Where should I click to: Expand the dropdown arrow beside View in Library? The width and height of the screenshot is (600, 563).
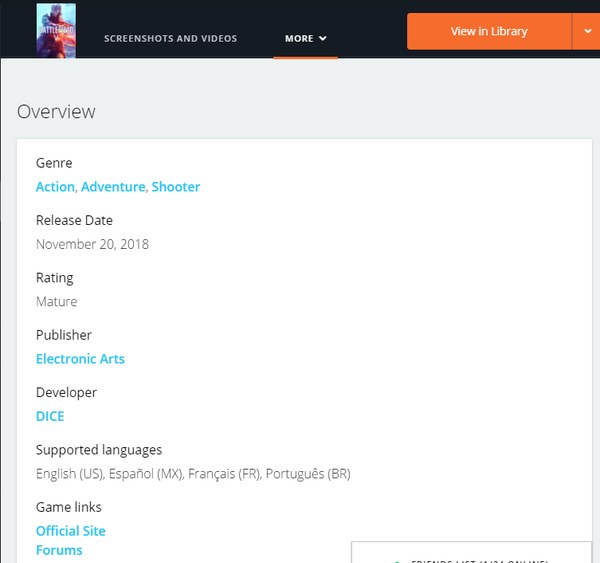(587, 31)
